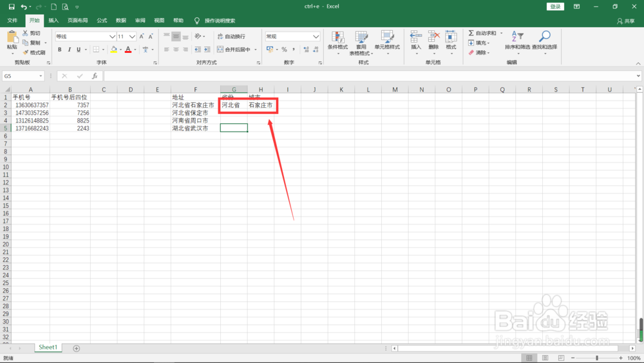Apply the yellow fill color
The width and height of the screenshot is (644, 363).
(114, 50)
